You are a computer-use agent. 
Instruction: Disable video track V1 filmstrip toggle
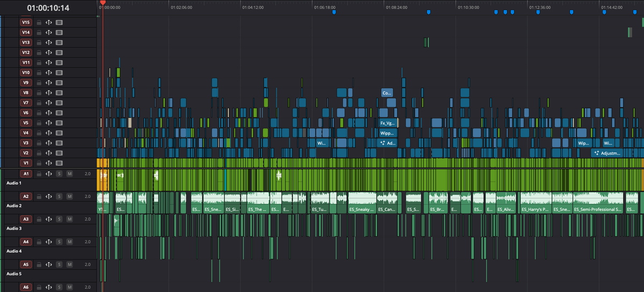click(59, 163)
